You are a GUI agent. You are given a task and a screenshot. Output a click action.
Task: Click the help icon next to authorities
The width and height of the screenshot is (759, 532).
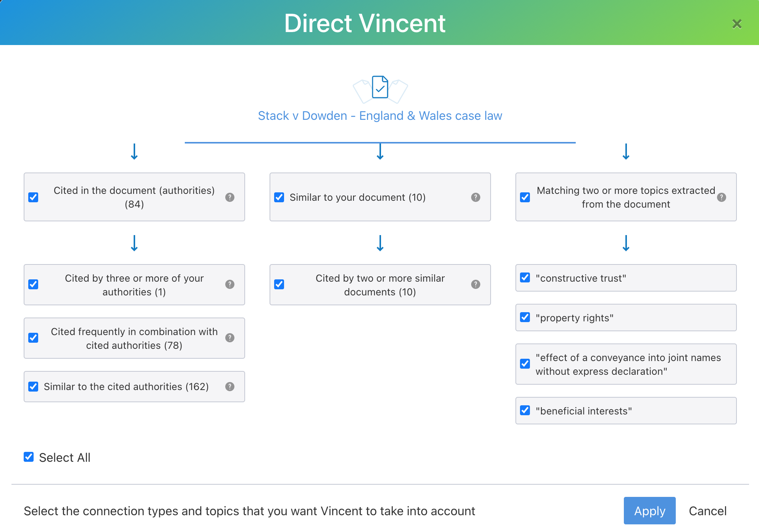[x=229, y=196]
